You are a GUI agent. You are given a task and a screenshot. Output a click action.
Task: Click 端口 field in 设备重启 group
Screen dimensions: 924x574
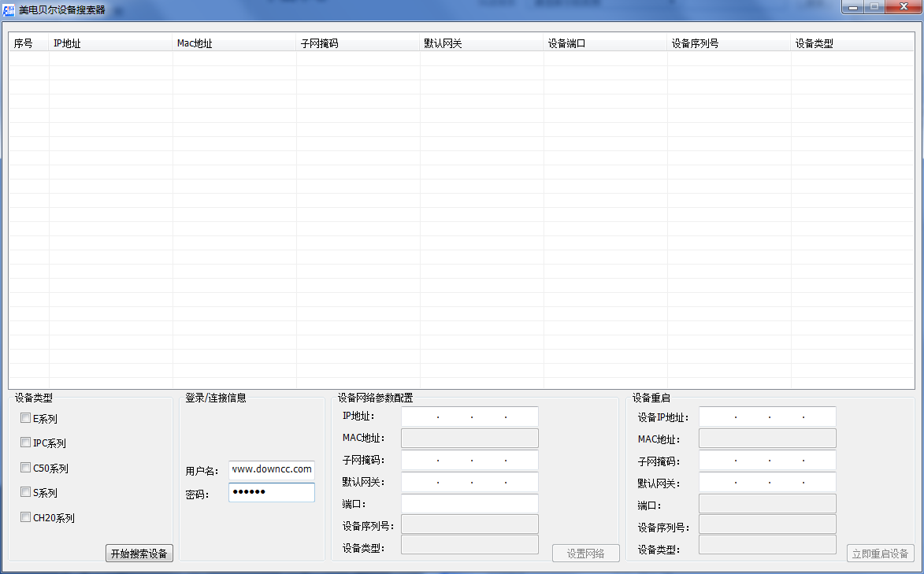coord(767,504)
